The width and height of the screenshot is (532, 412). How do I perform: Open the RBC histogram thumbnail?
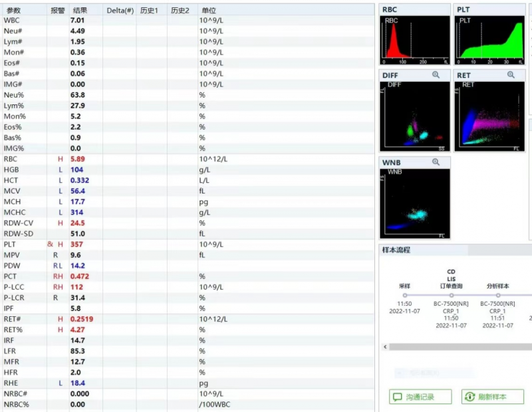[414, 41]
